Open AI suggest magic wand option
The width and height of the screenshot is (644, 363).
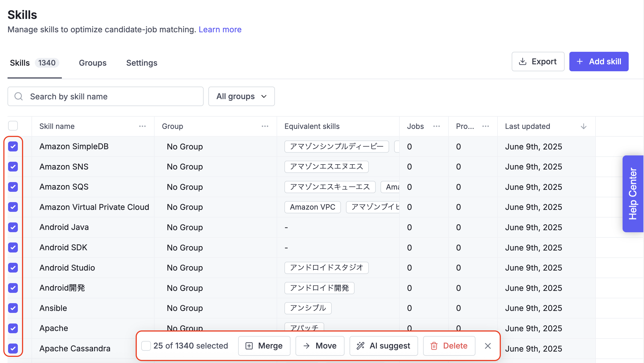tap(384, 346)
